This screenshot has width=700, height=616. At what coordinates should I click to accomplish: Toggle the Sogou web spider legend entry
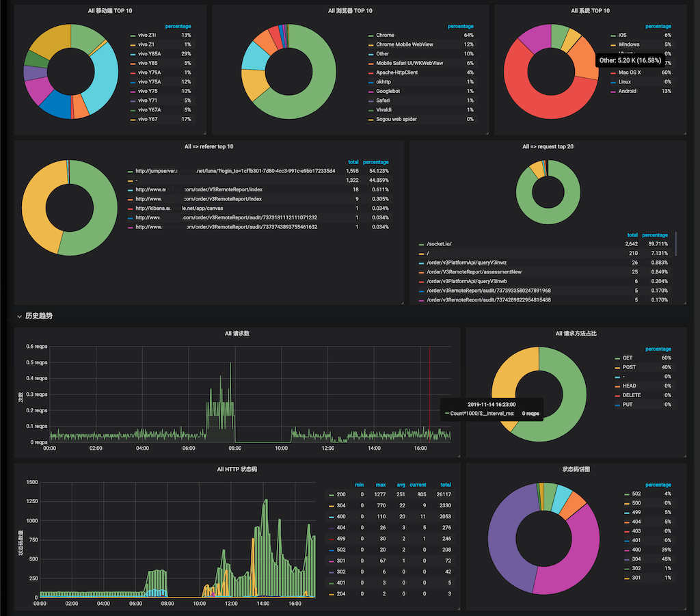[x=396, y=119]
